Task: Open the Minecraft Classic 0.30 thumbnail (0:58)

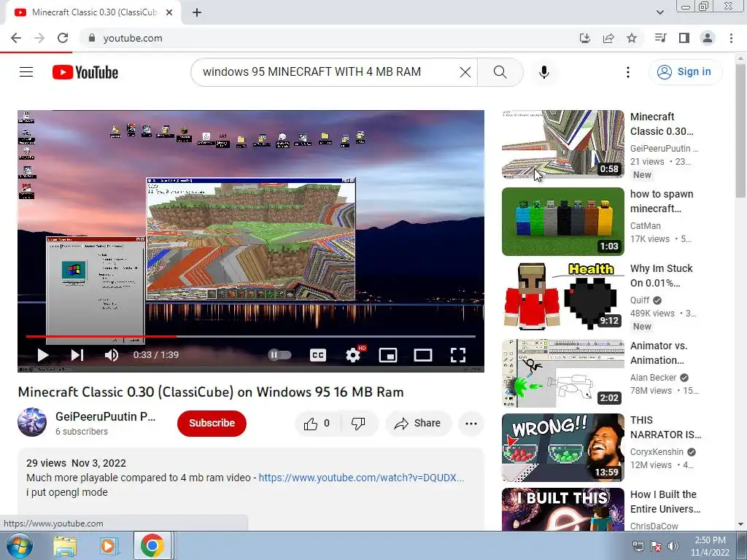Action: click(x=562, y=144)
